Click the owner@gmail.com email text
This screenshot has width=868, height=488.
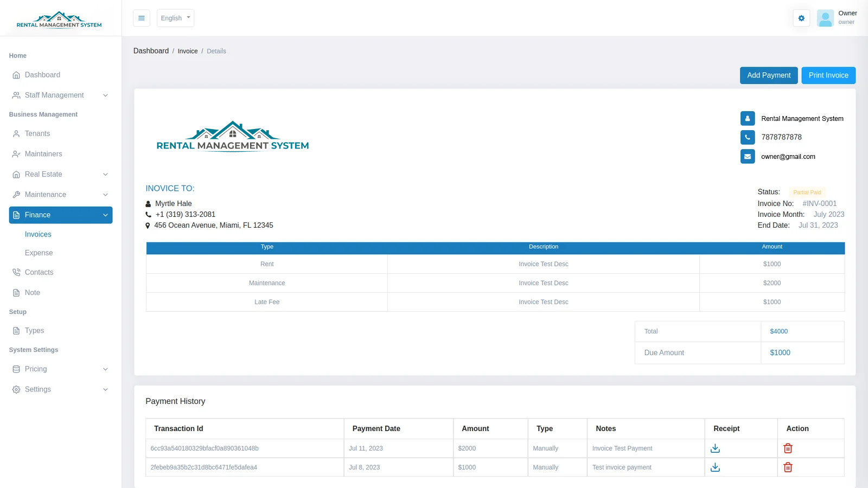pyautogui.click(x=788, y=157)
